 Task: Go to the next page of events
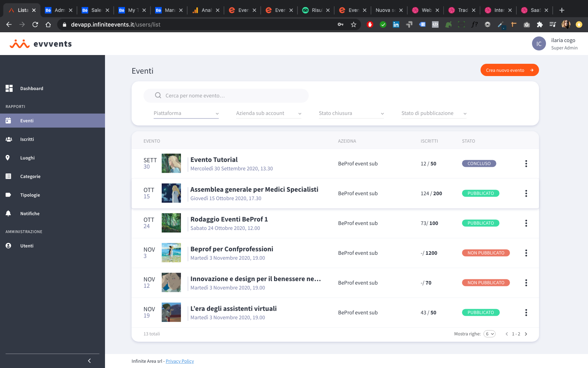tap(526, 334)
